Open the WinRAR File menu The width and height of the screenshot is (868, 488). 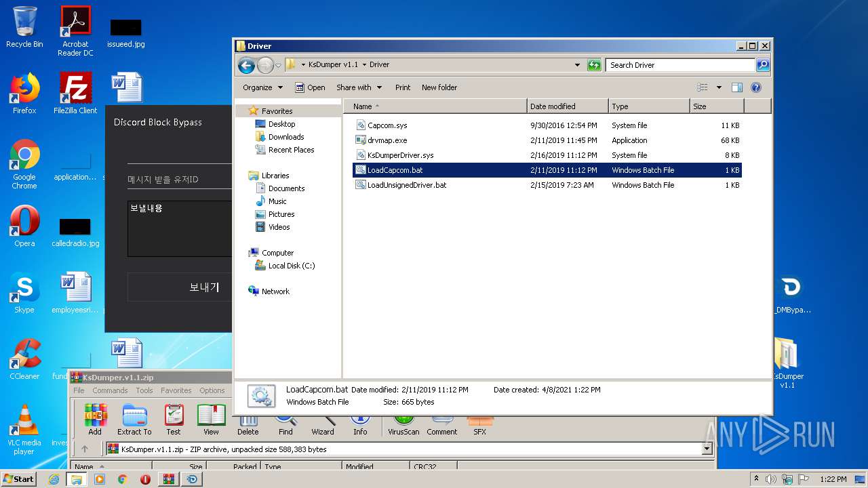click(79, 390)
